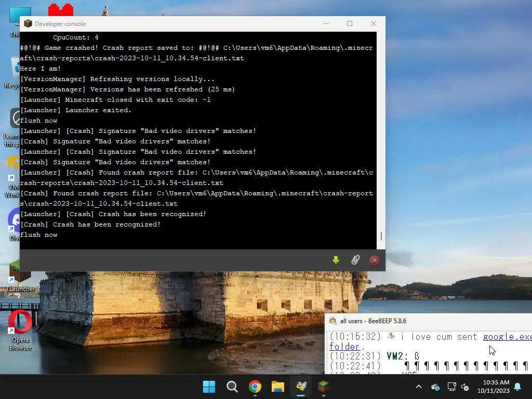Click the muted volume tray icon
The image size is (532, 399).
click(x=465, y=387)
